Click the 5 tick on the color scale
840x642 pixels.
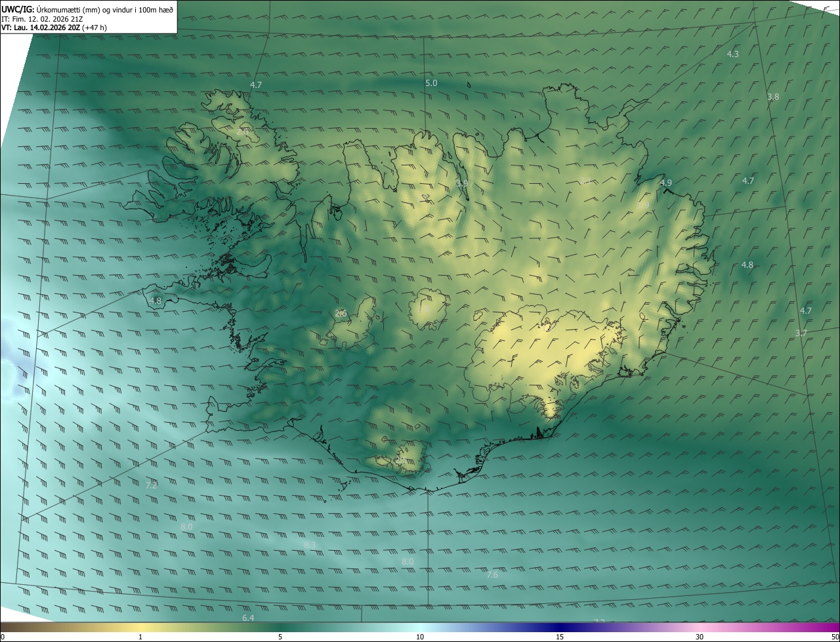pyautogui.click(x=280, y=637)
